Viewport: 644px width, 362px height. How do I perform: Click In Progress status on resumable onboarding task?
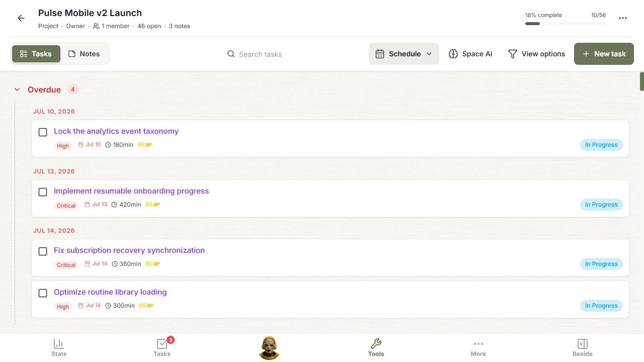(601, 205)
